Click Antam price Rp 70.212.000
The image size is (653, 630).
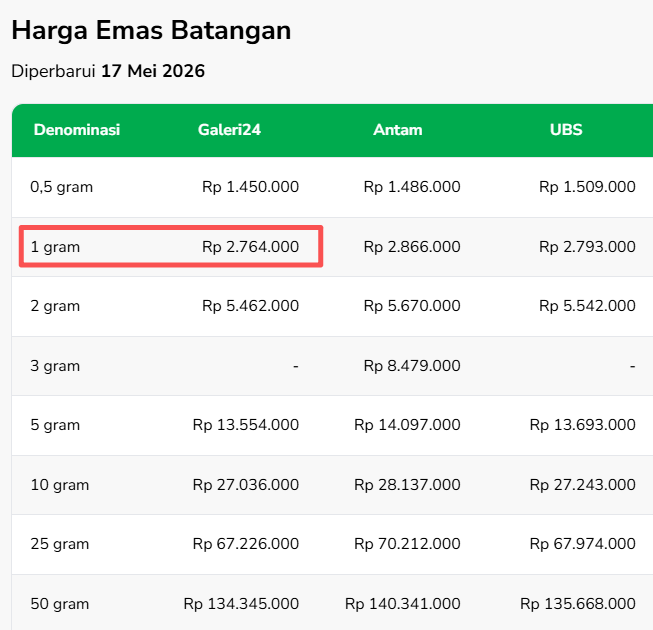point(407,544)
